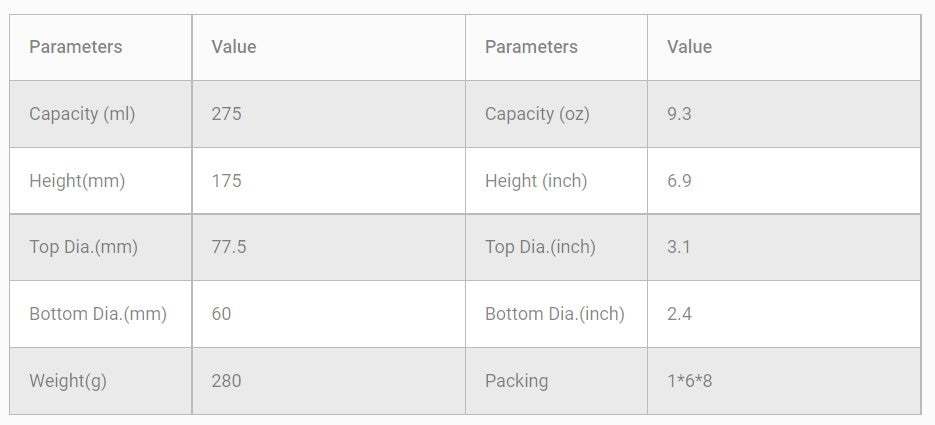Click the Top Dia.(mm) cell

coord(83,247)
